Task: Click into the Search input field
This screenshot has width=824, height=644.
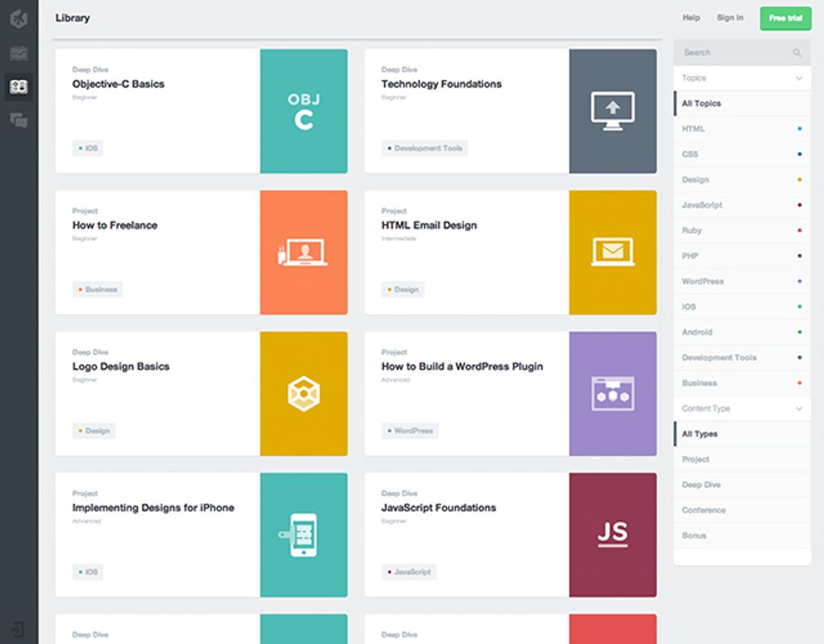Action: pos(728,52)
